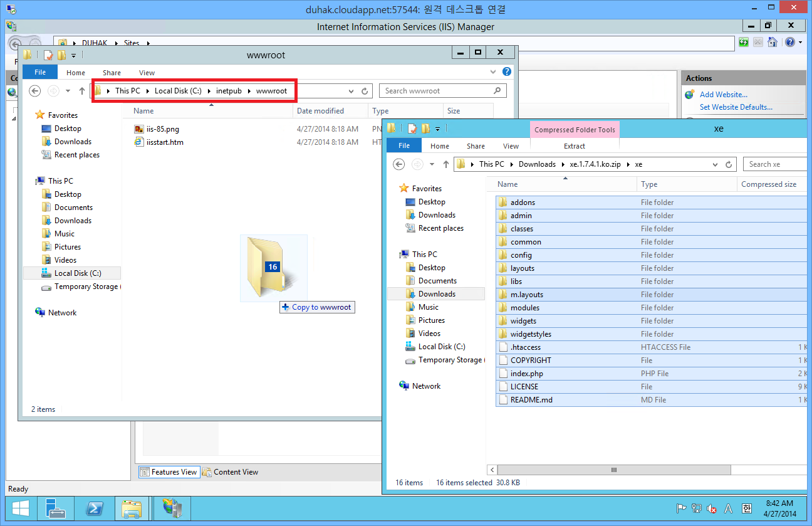This screenshot has width=812, height=526.
Task: Open Share tab in wwwroot window
Action: coord(112,73)
